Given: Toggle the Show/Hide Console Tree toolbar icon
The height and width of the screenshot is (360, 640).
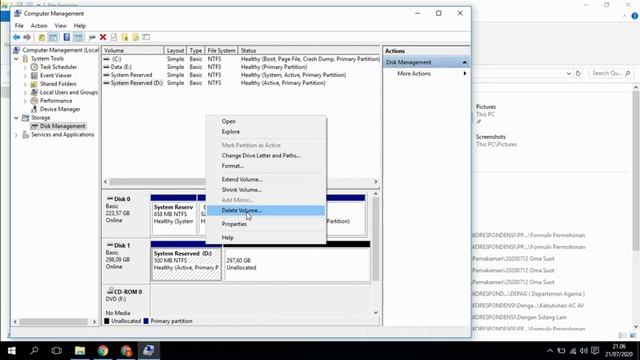Looking at the screenshot, I should (53, 37).
